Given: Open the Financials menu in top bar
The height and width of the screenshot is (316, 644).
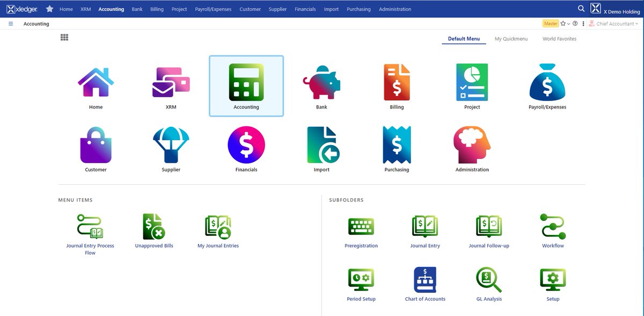Looking at the screenshot, I should click(x=305, y=9).
